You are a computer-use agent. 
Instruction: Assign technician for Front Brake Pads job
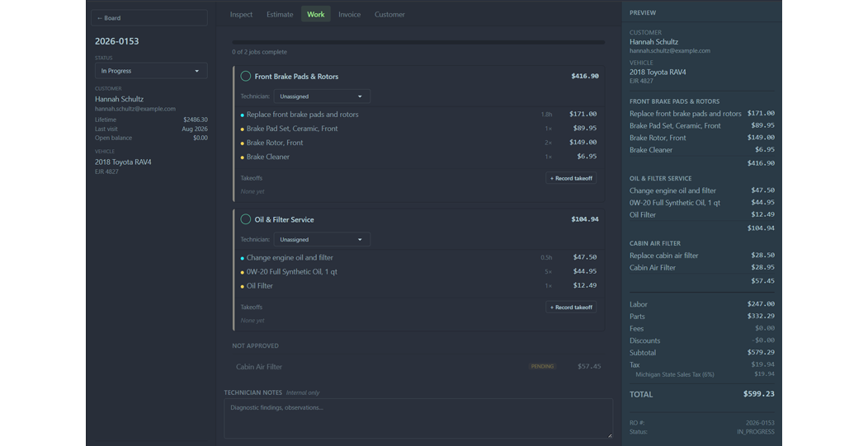(322, 96)
